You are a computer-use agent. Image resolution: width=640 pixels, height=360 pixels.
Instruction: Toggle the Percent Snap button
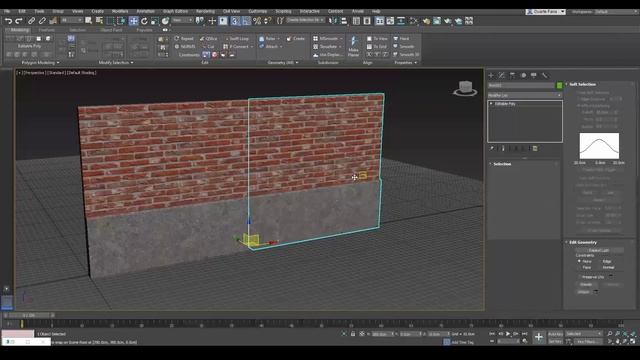257,21
